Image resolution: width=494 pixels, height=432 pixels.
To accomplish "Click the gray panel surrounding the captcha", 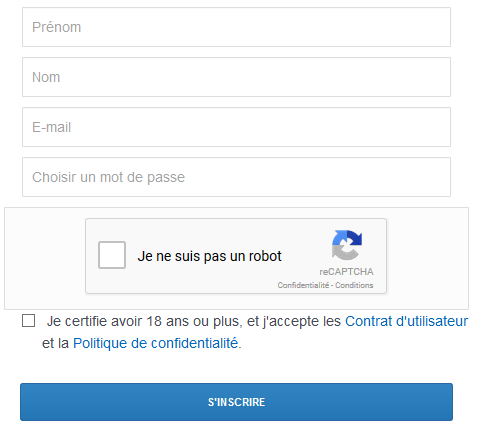I will pyautogui.click(x=45, y=258).
